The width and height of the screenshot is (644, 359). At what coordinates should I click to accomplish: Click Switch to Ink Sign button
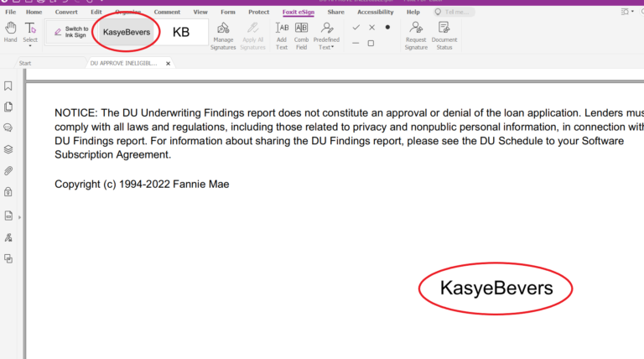[x=70, y=32]
